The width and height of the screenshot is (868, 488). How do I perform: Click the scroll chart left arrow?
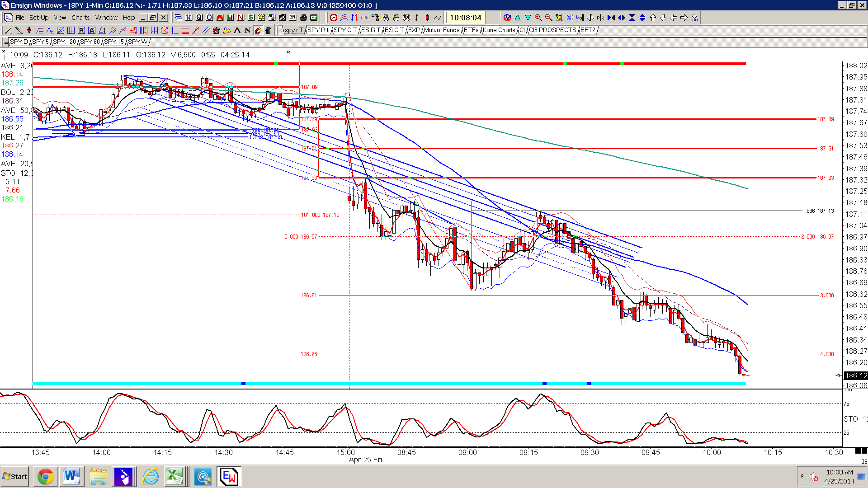[674, 18]
